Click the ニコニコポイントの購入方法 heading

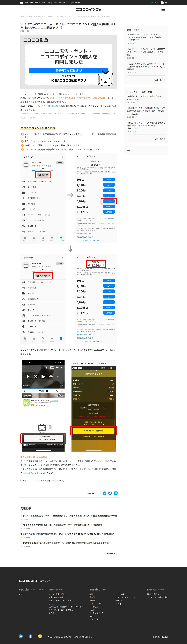pos(38,128)
